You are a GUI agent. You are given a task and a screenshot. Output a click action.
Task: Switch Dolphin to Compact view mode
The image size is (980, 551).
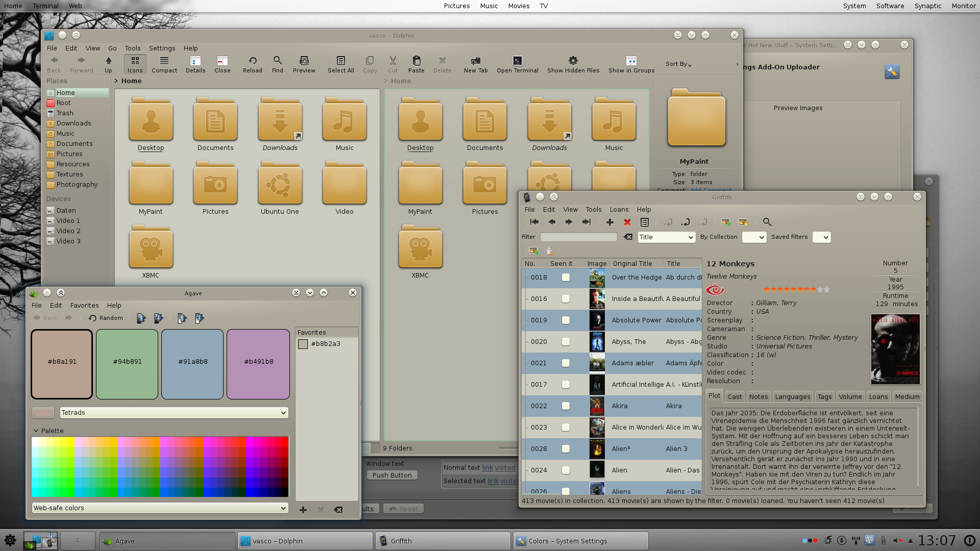coord(164,64)
